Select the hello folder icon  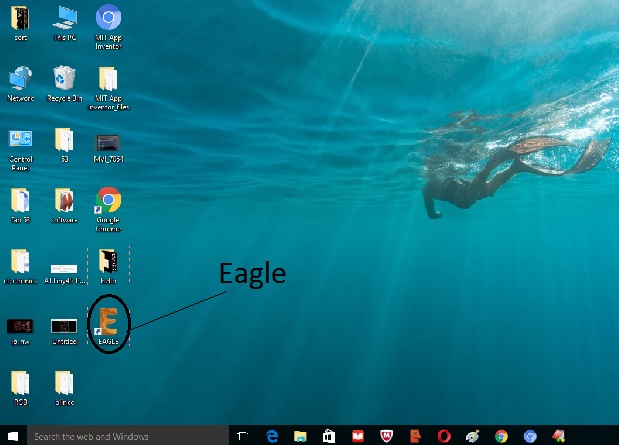click(108, 266)
